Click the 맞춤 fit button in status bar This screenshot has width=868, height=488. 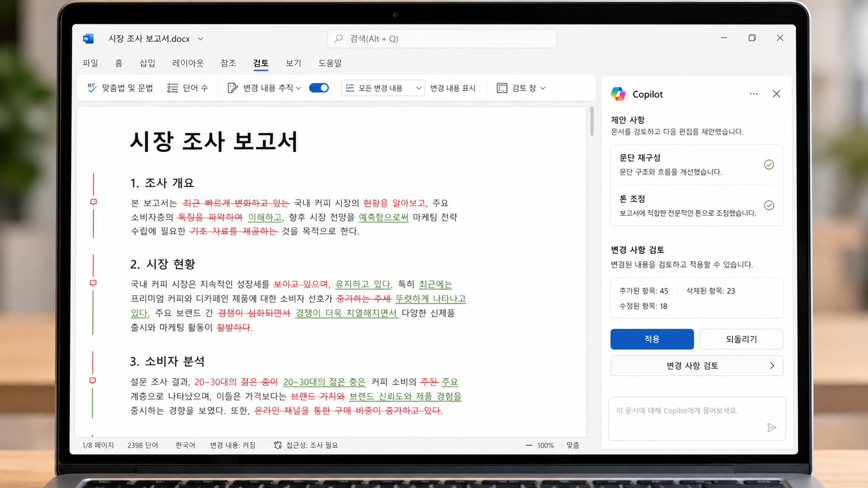point(573,445)
